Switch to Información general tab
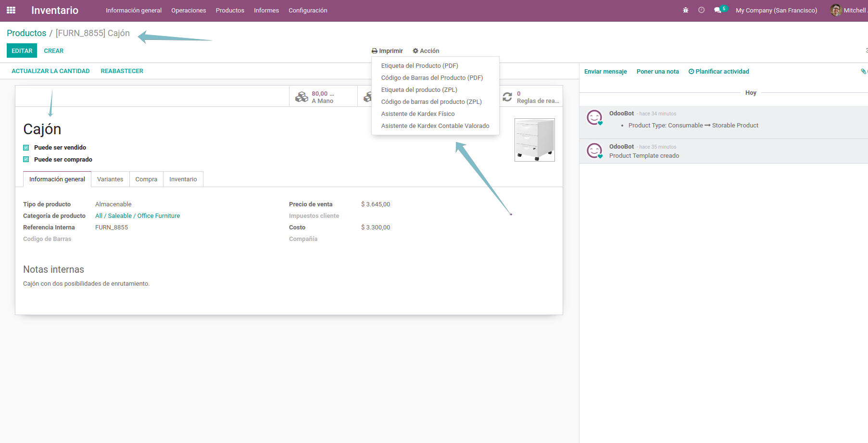This screenshot has height=443, width=868. pos(57,179)
